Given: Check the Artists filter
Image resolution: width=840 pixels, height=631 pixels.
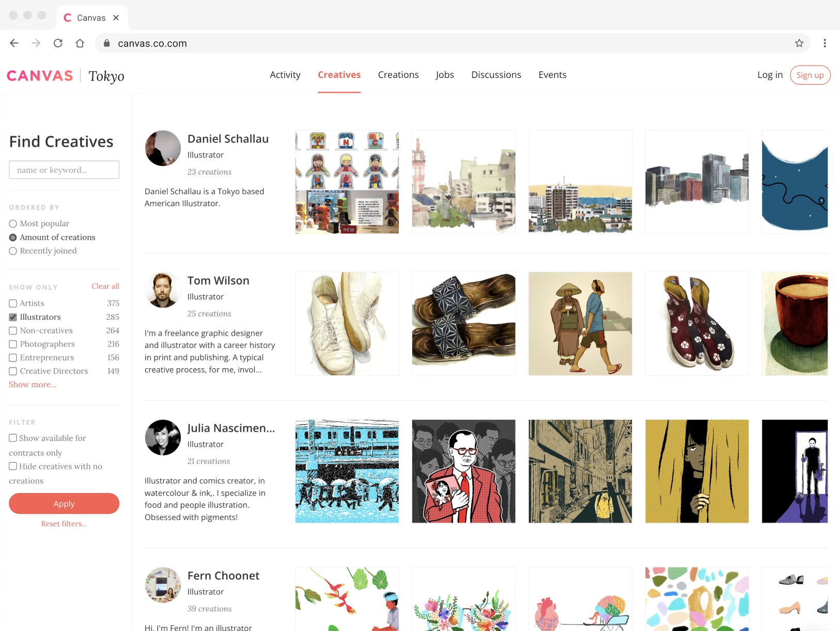Looking at the screenshot, I should [12, 303].
